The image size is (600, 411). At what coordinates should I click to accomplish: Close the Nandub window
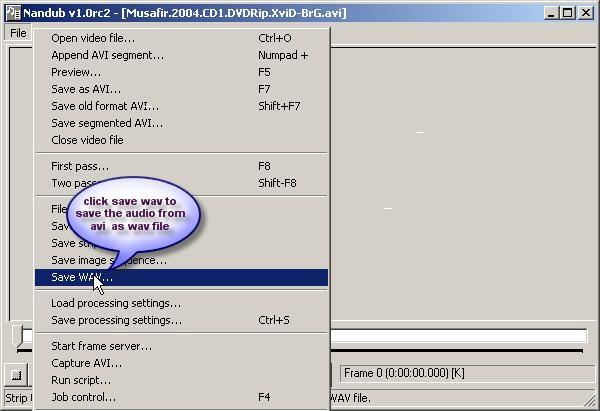tap(586, 13)
